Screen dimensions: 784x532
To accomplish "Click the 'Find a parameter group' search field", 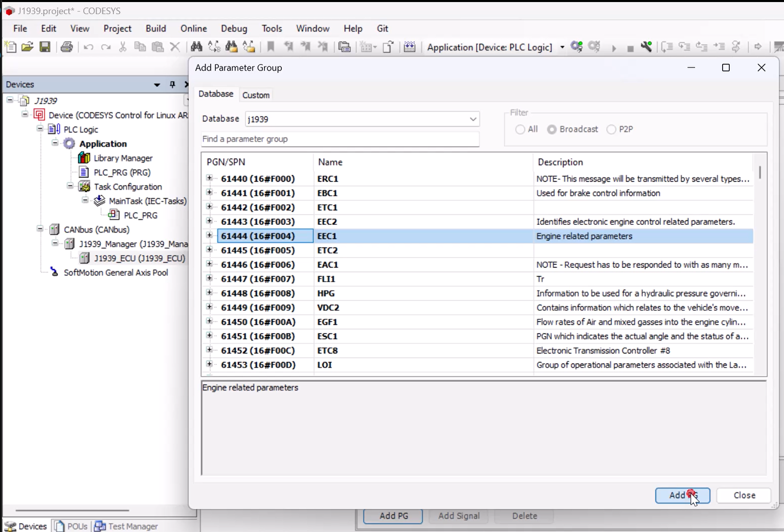I will [x=340, y=139].
